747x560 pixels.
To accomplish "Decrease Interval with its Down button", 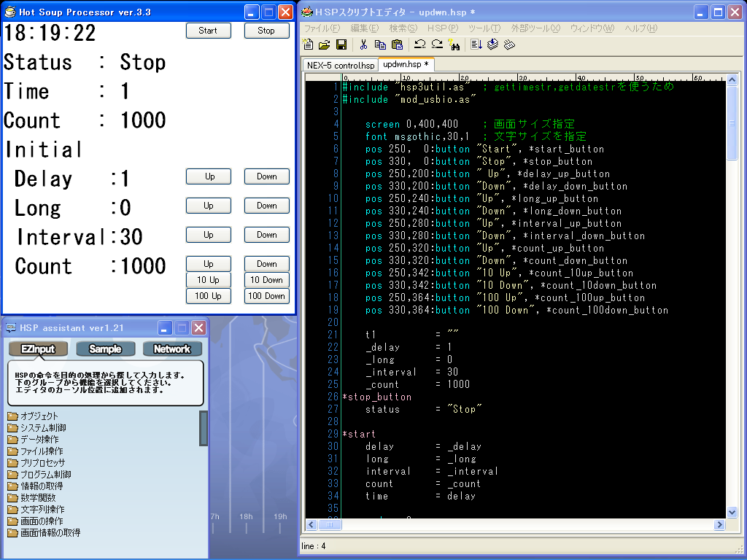I will click(x=266, y=235).
